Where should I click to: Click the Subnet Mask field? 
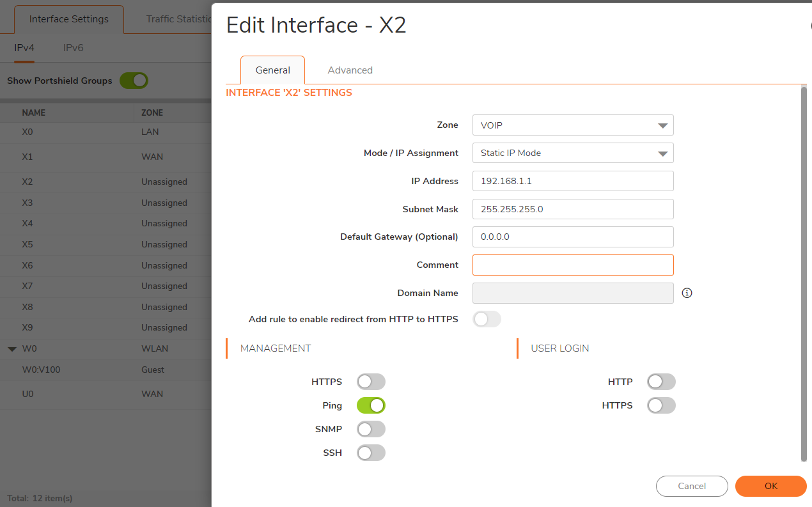click(x=573, y=209)
